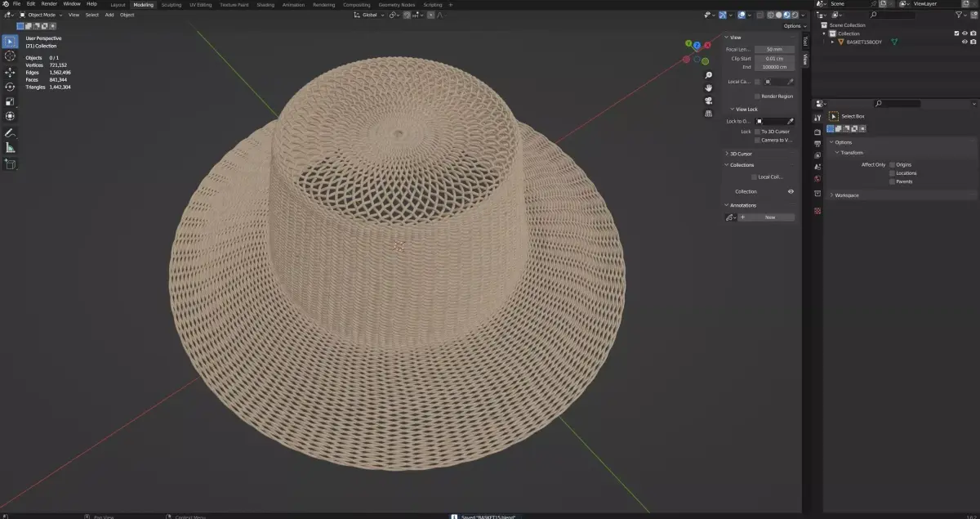The width and height of the screenshot is (980, 519).
Task: Enable the Render Region checkbox
Action: click(758, 96)
